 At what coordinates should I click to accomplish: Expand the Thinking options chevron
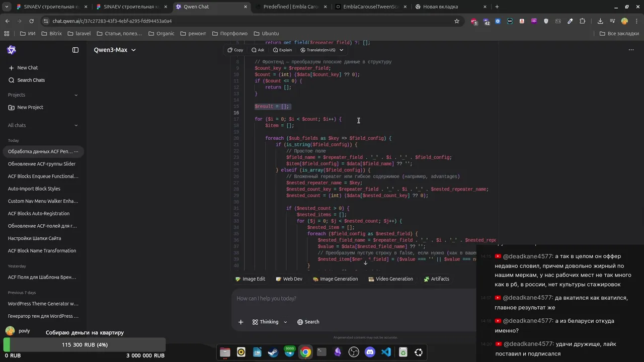(x=285, y=322)
